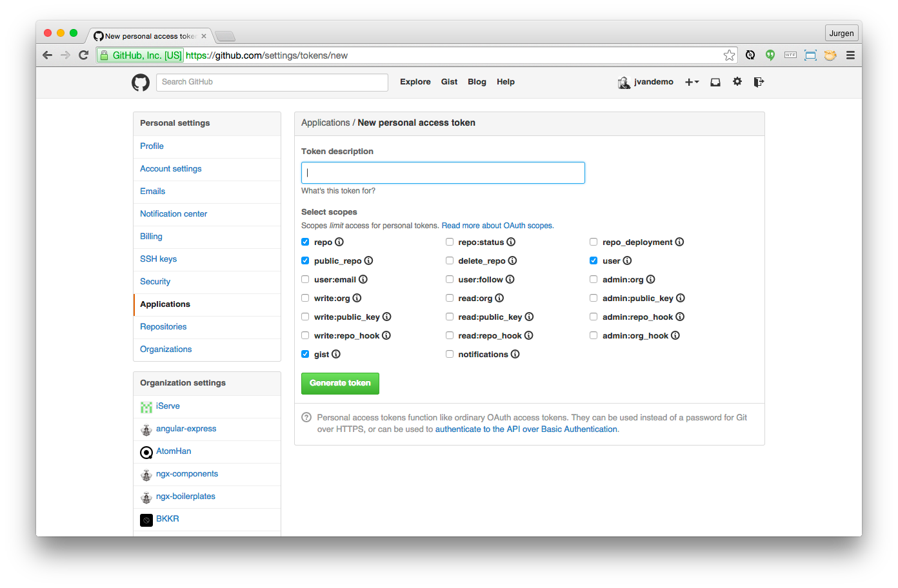
Task: Show info icon next to repo scope
Action: coord(339,242)
